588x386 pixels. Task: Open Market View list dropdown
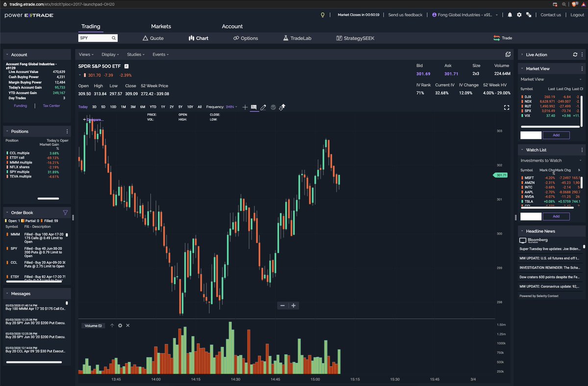point(551,79)
